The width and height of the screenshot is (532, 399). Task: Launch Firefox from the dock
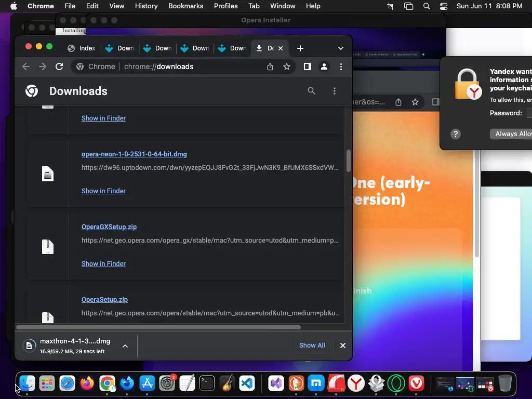pyautogui.click(x=87, y=383)
